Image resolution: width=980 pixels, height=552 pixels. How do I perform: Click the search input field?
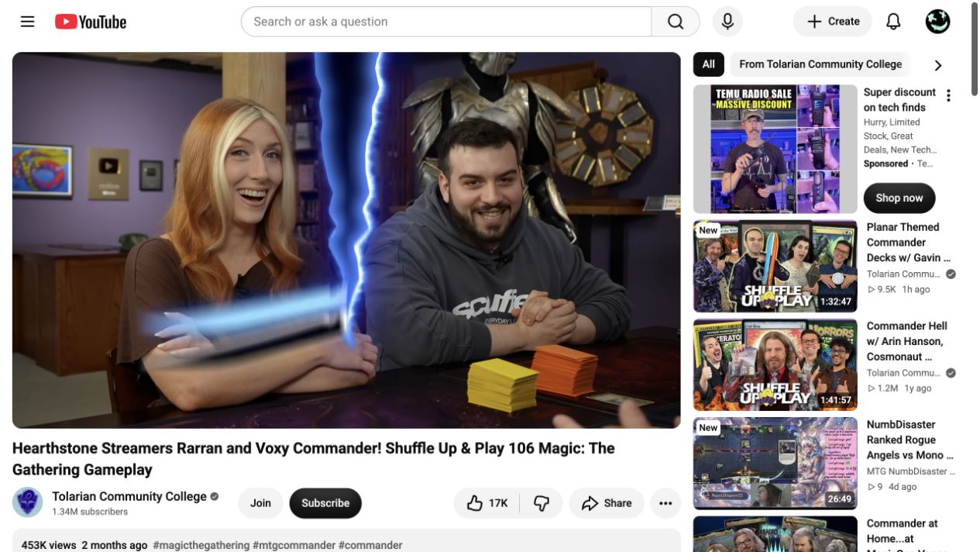click(446, 22)
